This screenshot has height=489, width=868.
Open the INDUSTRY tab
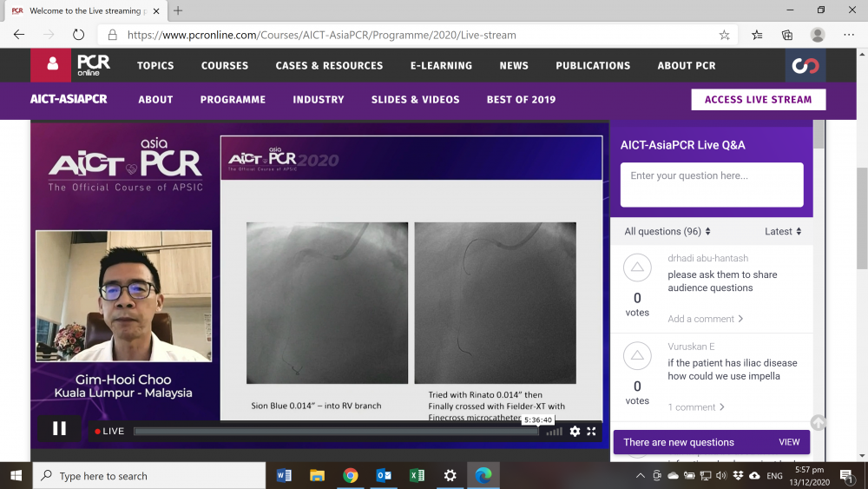(319, 100)
